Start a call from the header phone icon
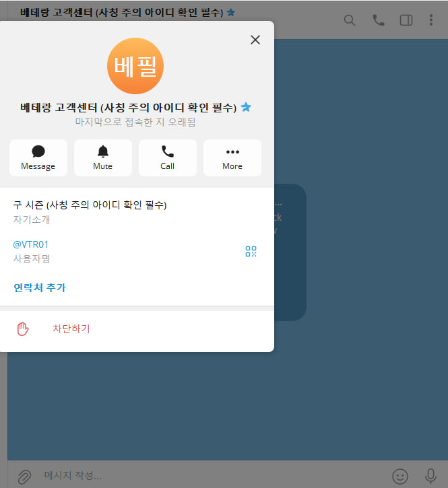448x488 pixels. [378, 20]
